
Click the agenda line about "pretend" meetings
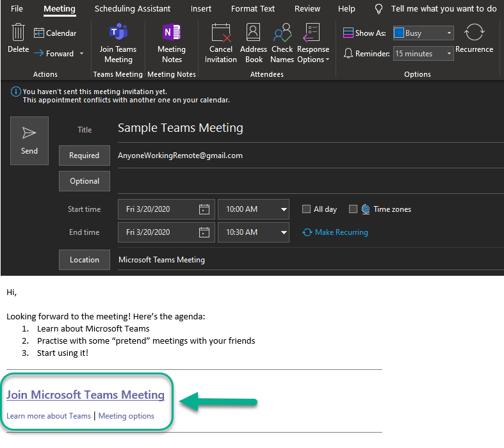click(146, 341)
